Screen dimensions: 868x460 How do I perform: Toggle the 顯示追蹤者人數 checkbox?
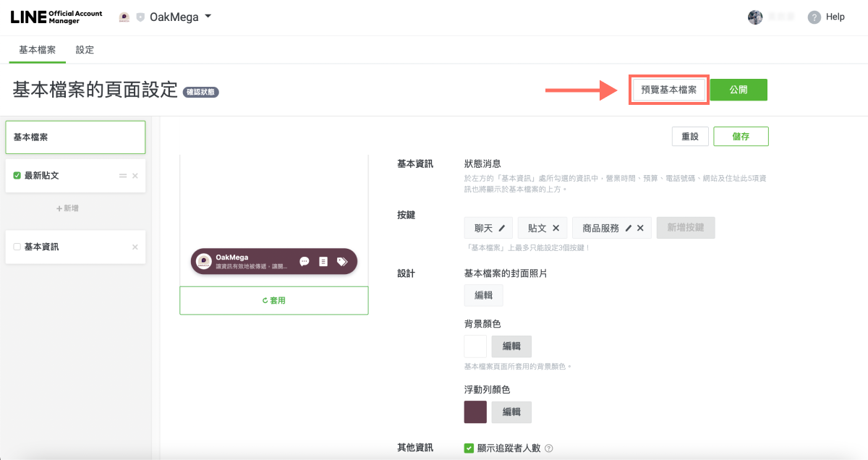(469, 448)
